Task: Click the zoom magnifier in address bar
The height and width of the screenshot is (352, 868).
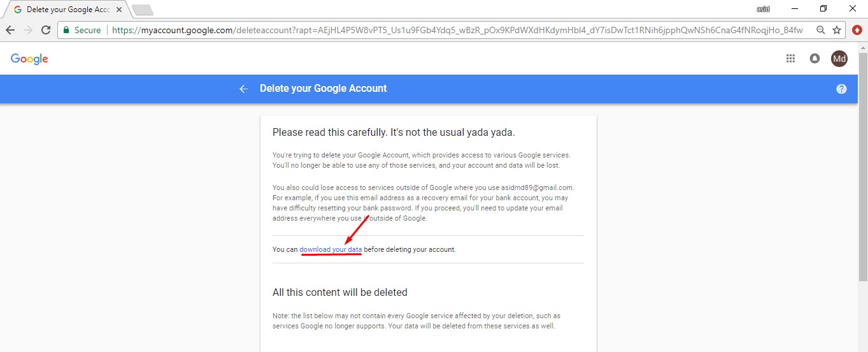Action: pos(821,30)
